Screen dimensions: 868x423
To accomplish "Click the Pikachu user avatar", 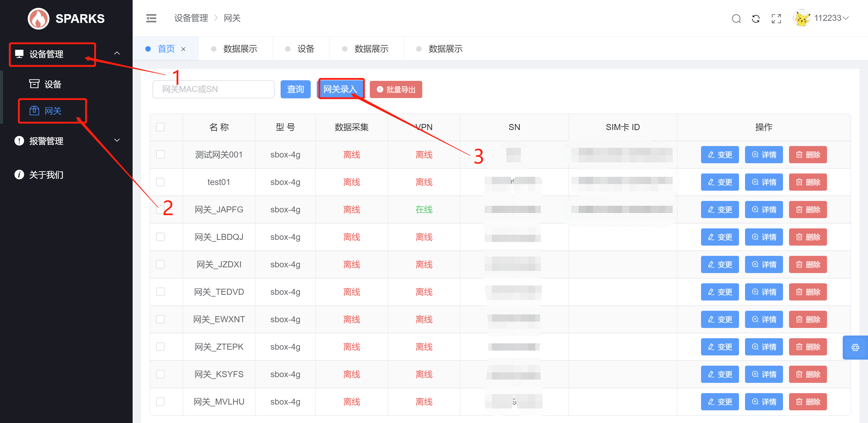I will (802, 18).
